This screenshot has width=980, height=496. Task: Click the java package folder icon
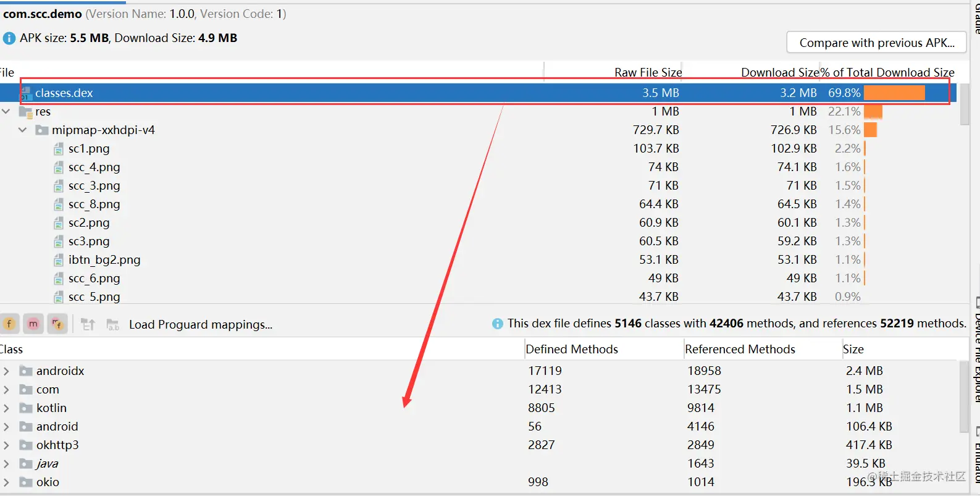pos(26,463)
